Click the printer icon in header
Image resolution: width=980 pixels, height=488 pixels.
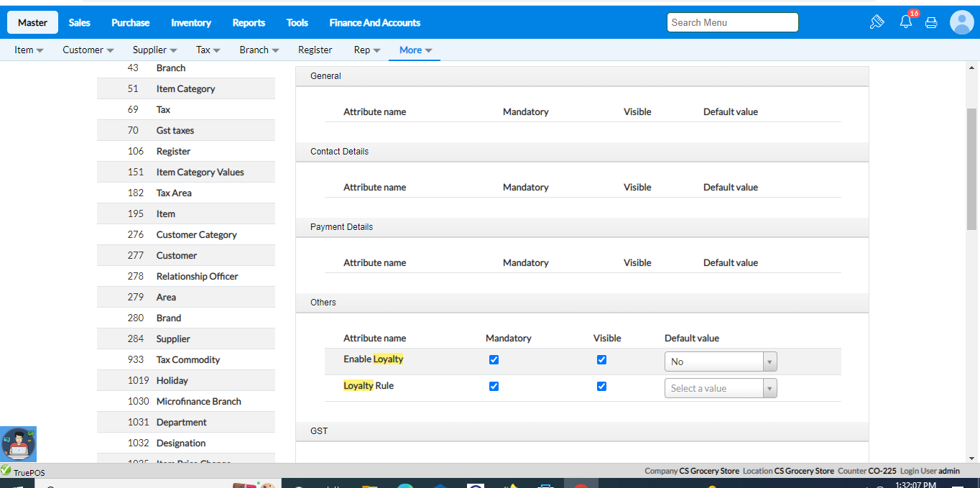pos(931,22)
